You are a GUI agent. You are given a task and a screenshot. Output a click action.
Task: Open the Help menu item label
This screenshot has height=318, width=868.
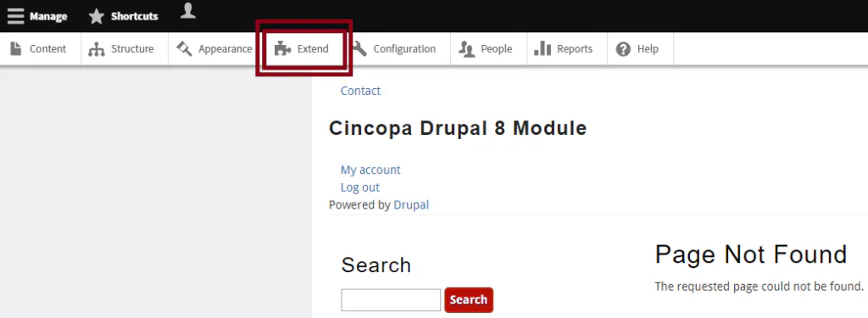(648, 49)
